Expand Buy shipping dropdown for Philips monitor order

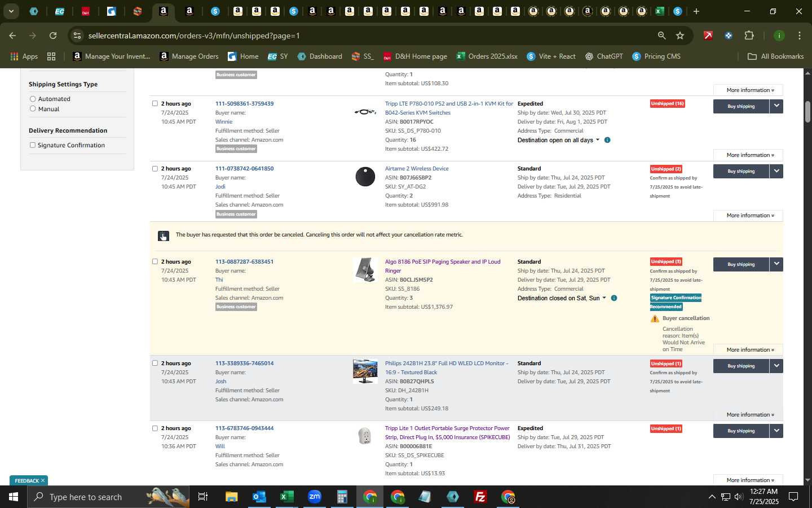(776, 366)
